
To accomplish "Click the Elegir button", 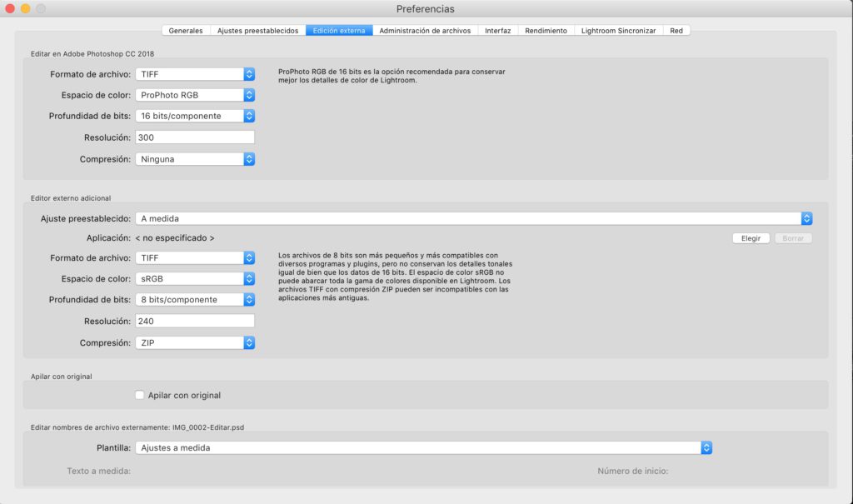I will pyautogui.click(x=751, y=238).
